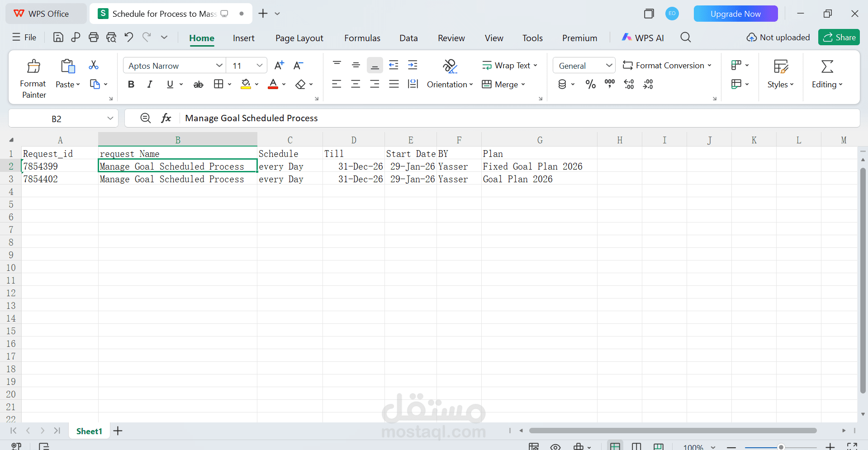Toggle bottom vertical alignment

click(x=375, y=65)
